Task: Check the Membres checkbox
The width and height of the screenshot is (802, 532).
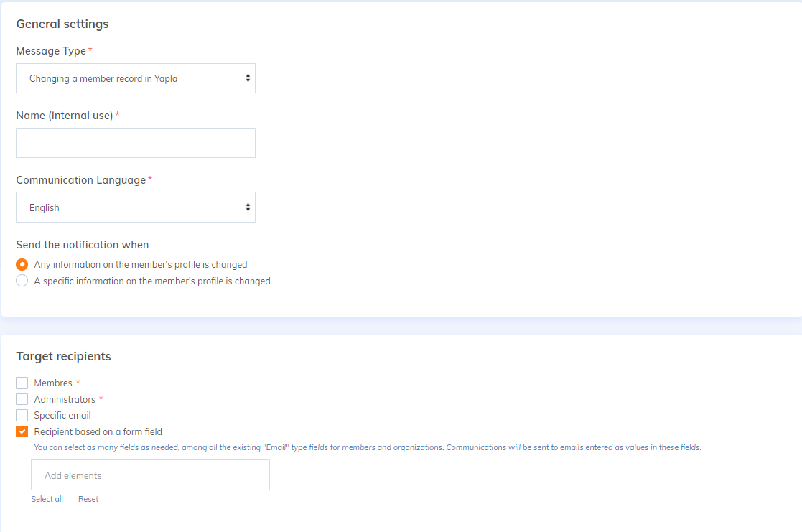Action: (x=22, y=383)
